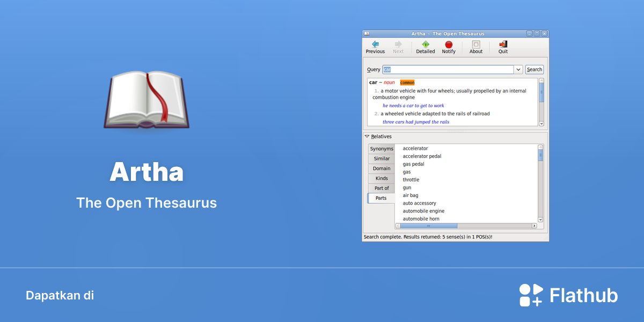Select the Part of tab
This screenshot has width=644, height=322.
(x=382, y=188)
